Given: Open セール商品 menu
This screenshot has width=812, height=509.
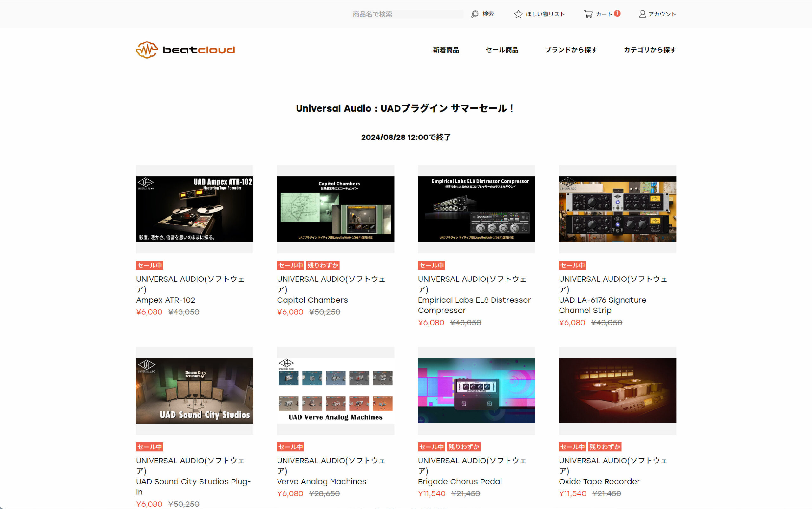Looking at the screenshot, I should point(502,50).
